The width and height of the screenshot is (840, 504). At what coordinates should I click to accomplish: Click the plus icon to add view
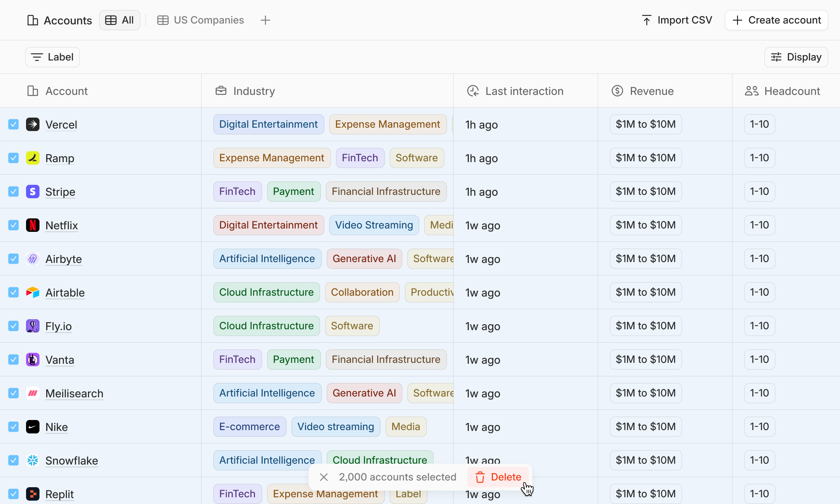click(x=265, y=20)
